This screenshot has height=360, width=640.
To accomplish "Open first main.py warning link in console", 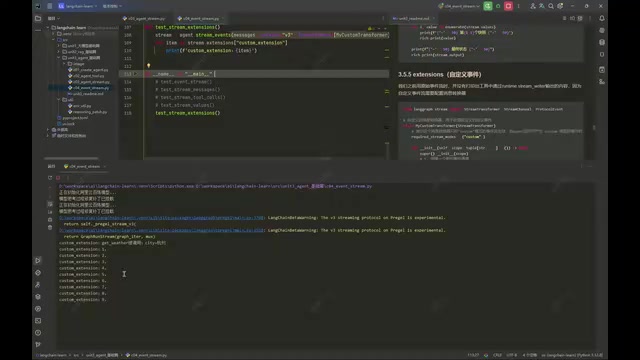I will [x=161, y=218].
